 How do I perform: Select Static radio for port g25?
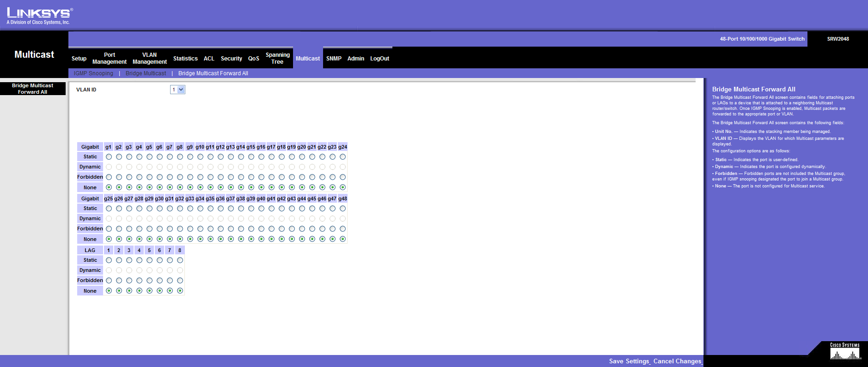pyautogui.click(x=109, y=209)
